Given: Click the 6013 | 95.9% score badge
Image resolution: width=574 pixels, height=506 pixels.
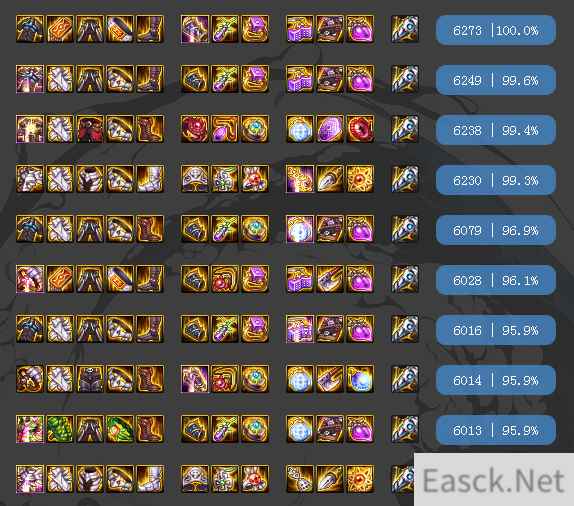Looking at the screenshot, I should click(496, 430).
